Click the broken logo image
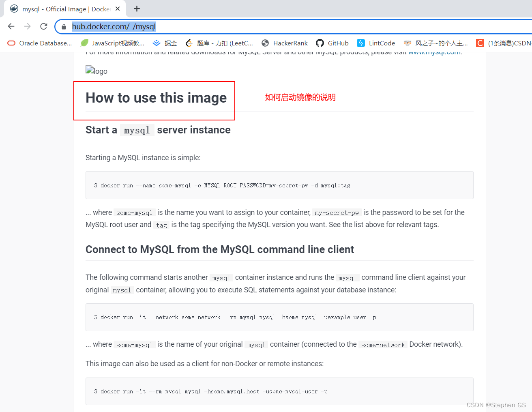Image resolution: width=532 pixels, height=412 pixels. pyautogui.click(x=97, y=71)
